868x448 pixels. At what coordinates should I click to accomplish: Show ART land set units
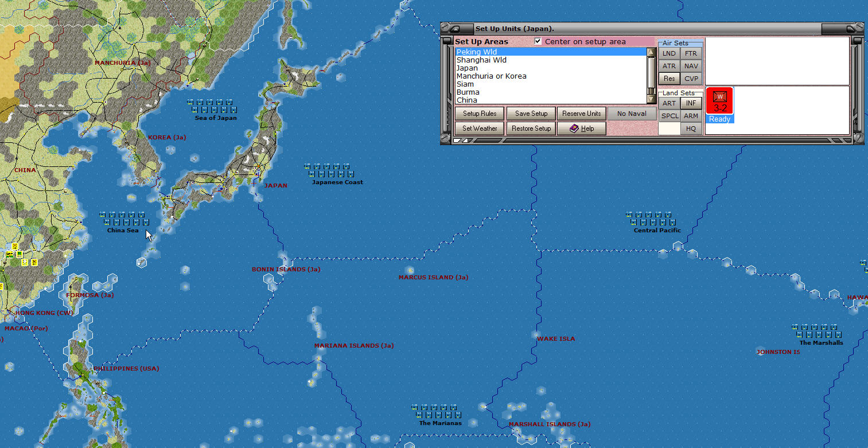coord(669,103)
